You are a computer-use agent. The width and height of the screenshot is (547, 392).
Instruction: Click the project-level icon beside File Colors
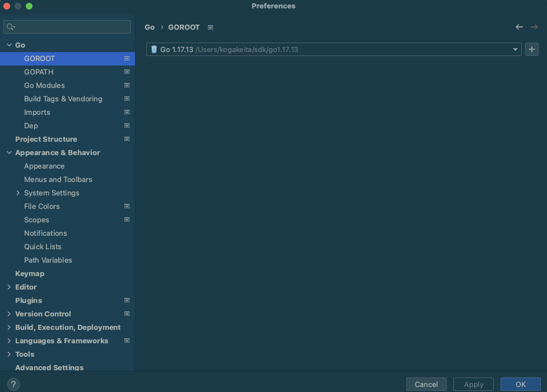(x=127, y=206)
